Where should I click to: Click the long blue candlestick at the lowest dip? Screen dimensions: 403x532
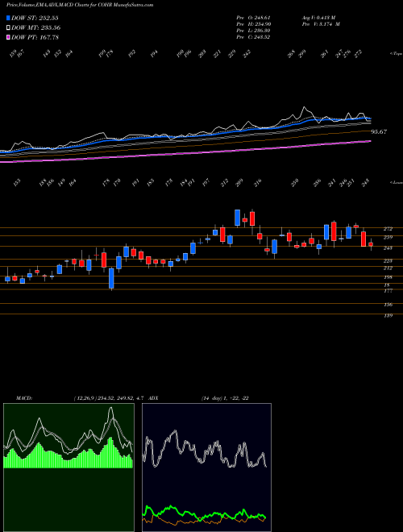click(x=111, y=278)
